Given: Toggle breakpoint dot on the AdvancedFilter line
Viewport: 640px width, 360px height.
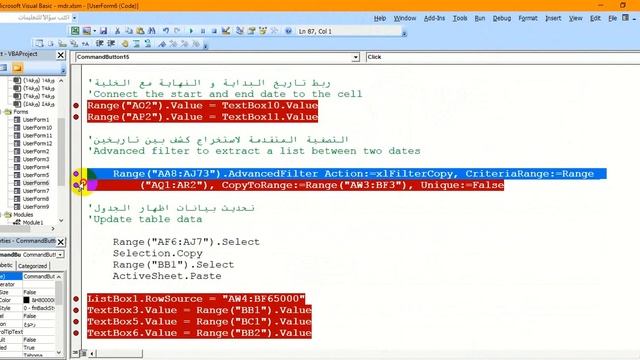Looking at the screenshot, I should pos(76,174).
